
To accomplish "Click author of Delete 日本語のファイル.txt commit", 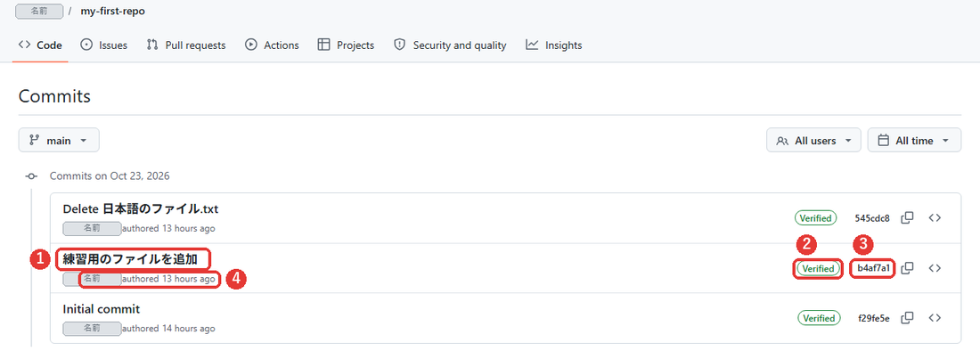I will click(92, 228).
